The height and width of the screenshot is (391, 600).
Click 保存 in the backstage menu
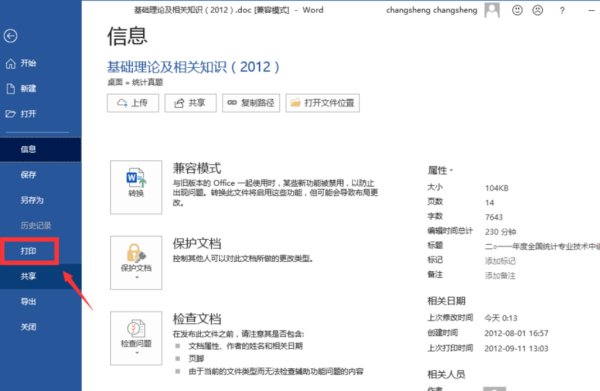click(x=41, y=175)
